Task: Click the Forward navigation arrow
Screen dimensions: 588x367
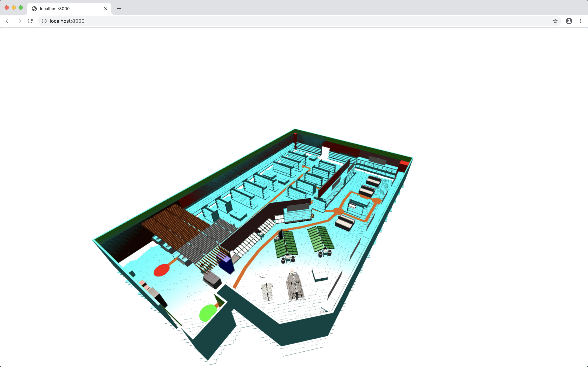Action: [19, 21]
